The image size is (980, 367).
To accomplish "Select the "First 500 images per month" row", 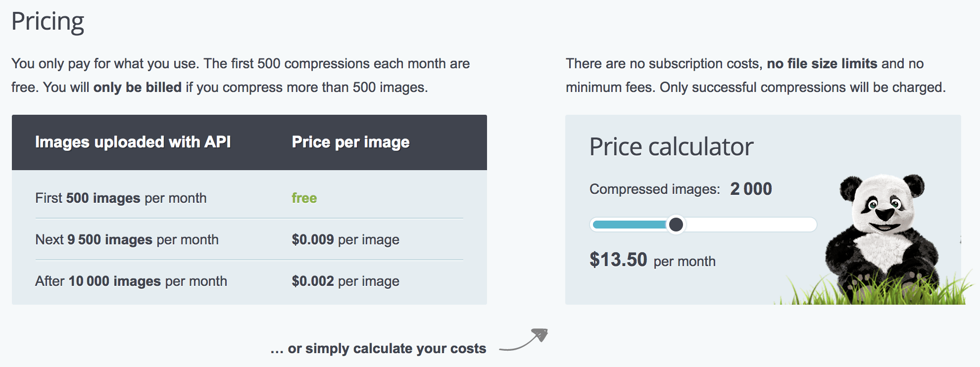I will coord(249,198).
